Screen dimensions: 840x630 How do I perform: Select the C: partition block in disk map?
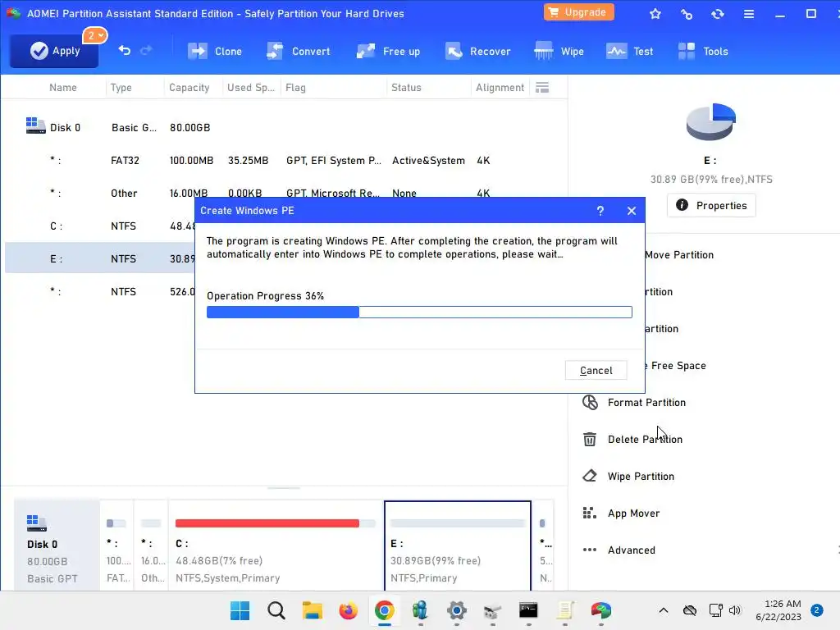[x=276, y=546]
